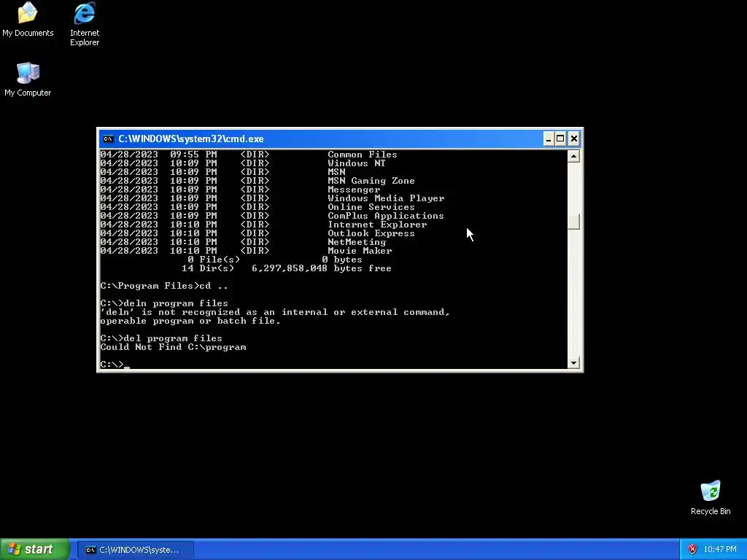The width and height of the screenshot is (747, 560).
Task: Click '6,297,858,048 bytes free' text
Action: (x=322, y=268)
